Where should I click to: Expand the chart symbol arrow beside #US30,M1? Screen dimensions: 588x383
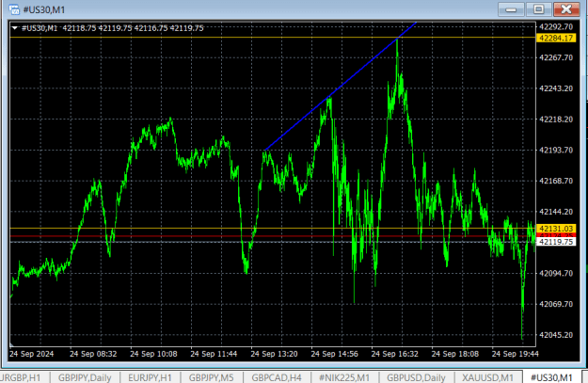[15, 27]
